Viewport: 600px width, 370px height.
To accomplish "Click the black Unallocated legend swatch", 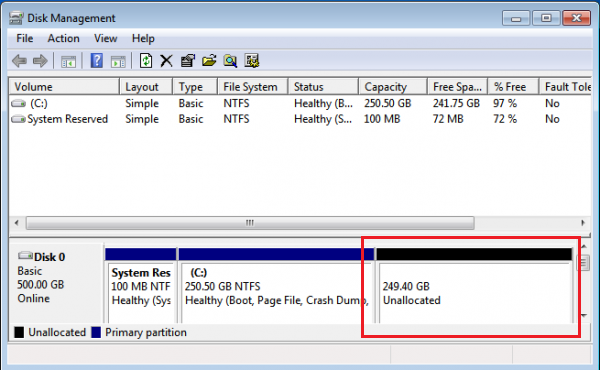I will click(19, 332).
